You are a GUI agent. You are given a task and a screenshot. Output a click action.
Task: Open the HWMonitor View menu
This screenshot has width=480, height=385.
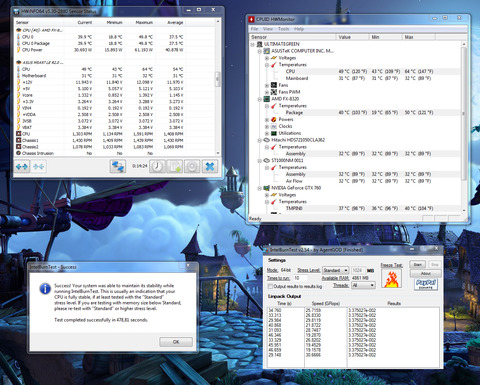[x=268, y=29]
